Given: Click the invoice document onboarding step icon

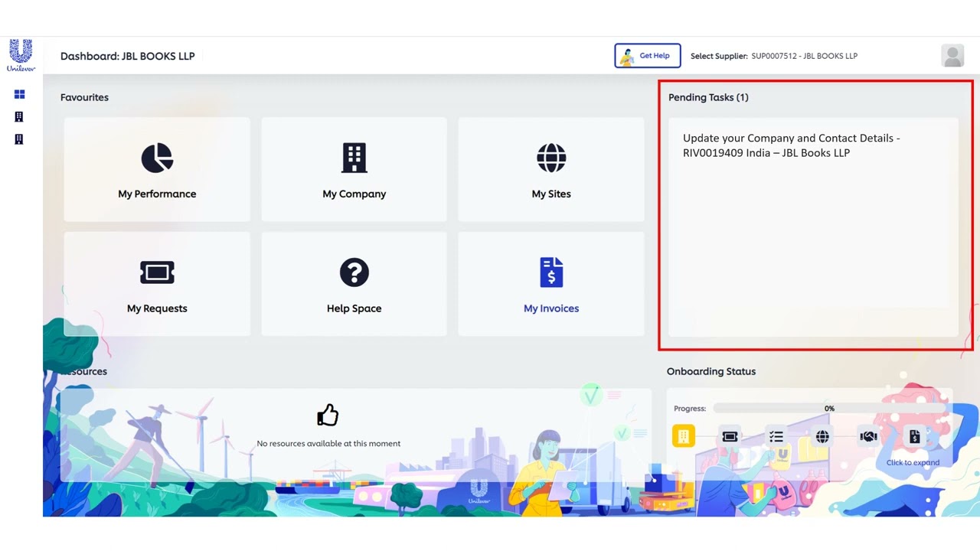Looking at the screenshot, I should [x=914, y=436].
